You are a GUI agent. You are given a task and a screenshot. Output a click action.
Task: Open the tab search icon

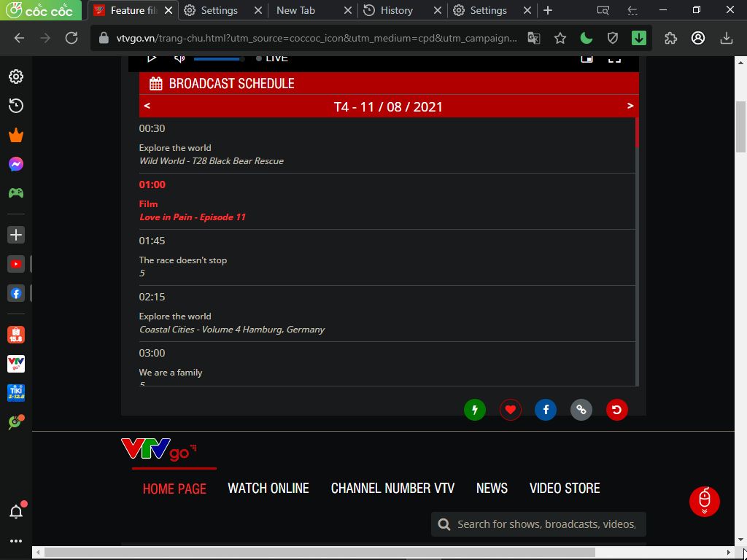click(603, 10)
